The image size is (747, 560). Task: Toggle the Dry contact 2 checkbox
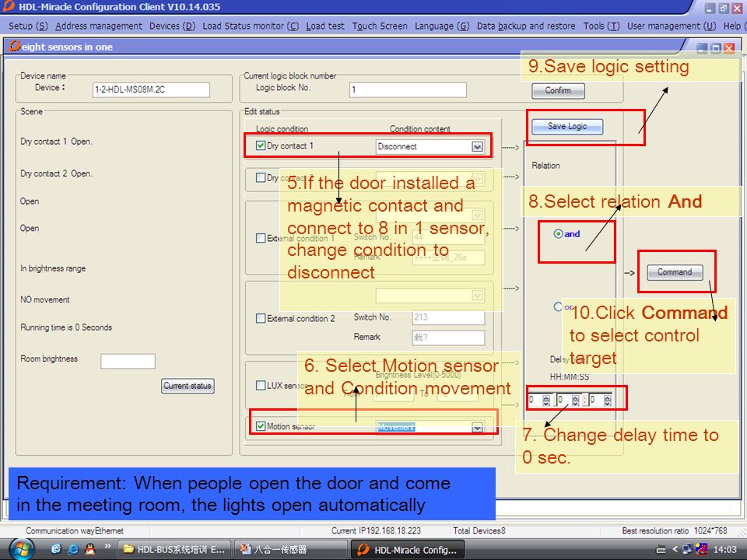coord(261,177)
